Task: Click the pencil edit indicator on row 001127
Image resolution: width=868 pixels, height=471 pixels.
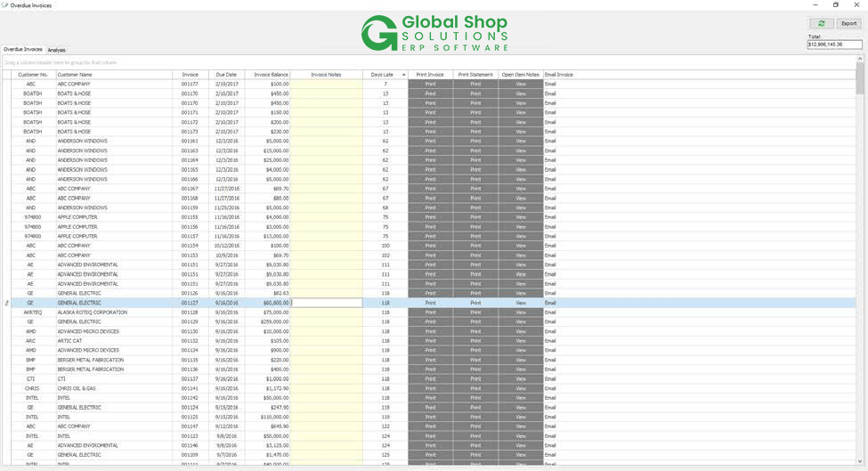Action: pyautogui.click(x=6, y=304)
